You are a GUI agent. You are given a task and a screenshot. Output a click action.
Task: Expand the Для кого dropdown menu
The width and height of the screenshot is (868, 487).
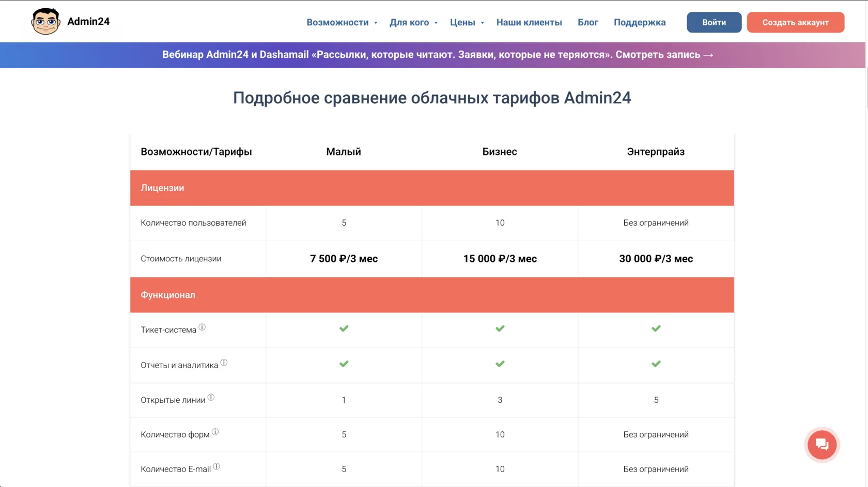click(413, 22)
